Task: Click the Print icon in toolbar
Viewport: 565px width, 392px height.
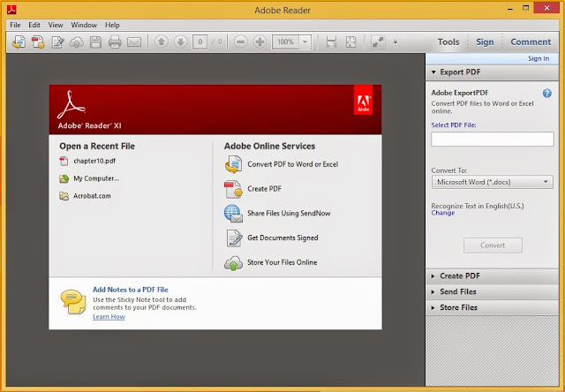Action: click(x=115, y=42)
